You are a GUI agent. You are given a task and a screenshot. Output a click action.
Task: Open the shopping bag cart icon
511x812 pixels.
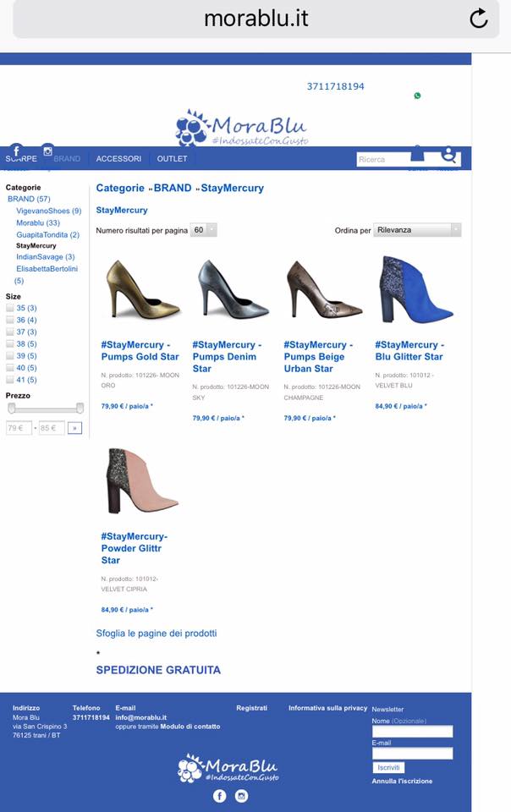(x=417, y=154)
